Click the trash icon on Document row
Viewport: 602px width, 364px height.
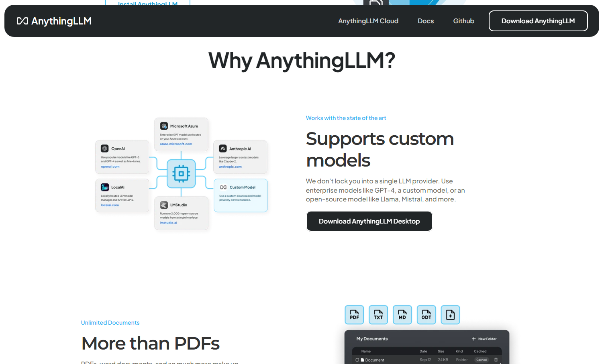496,360
